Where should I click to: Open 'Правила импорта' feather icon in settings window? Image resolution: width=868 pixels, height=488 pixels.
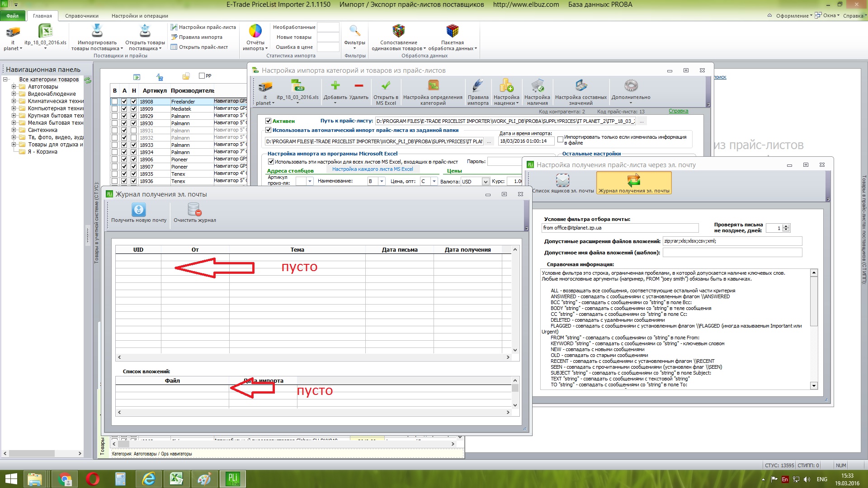coord(478,86)
